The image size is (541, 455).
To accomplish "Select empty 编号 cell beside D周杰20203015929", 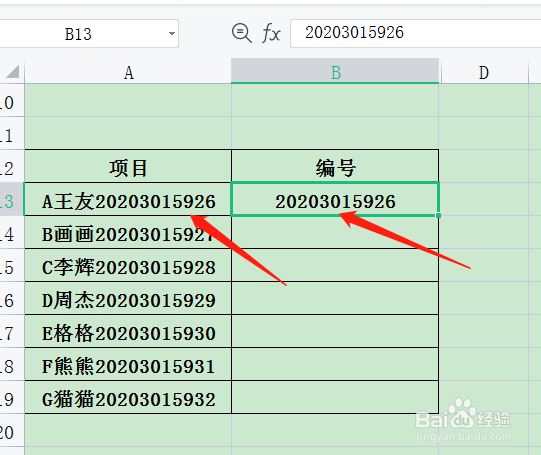I will click(x=335, y=299).
